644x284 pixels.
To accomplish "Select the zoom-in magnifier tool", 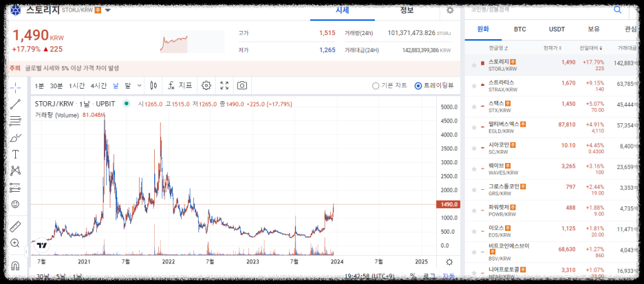I will 15,243.
